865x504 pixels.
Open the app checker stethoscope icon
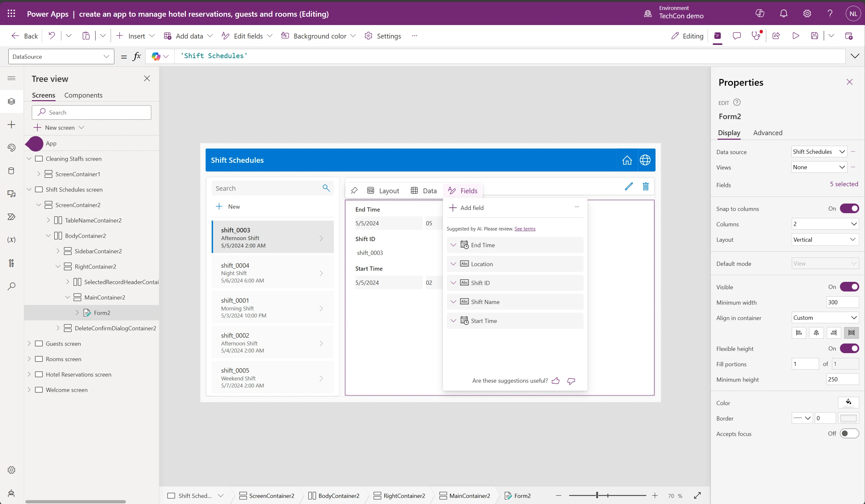click(x=756, y=36)
